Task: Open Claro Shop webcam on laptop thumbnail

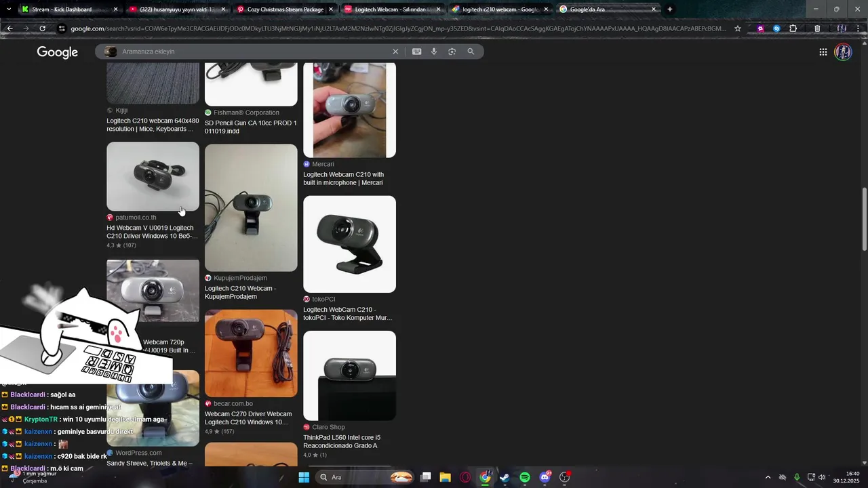Action: (x=349, y=375)
